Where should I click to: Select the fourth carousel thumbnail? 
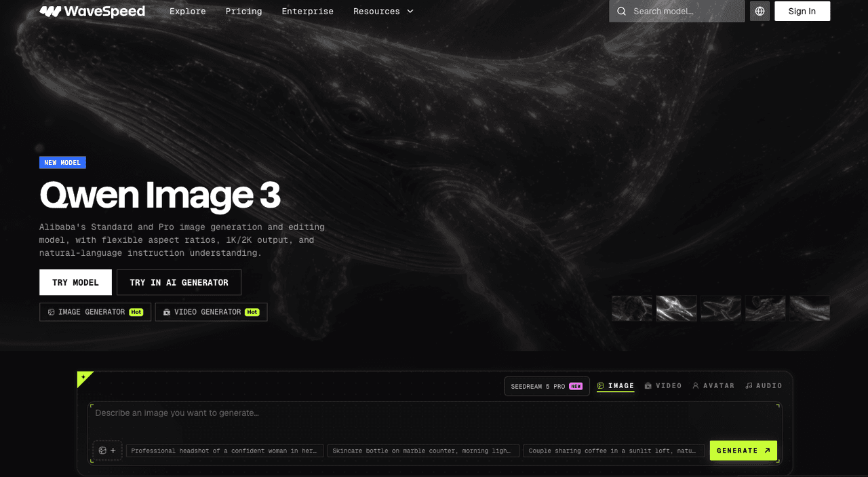click(x=765, y=308)
